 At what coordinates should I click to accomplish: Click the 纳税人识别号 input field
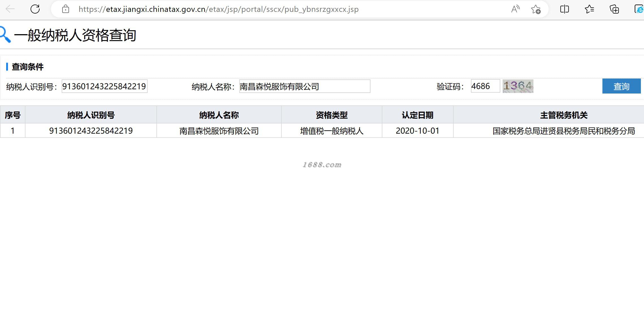(x=104, y=86)
